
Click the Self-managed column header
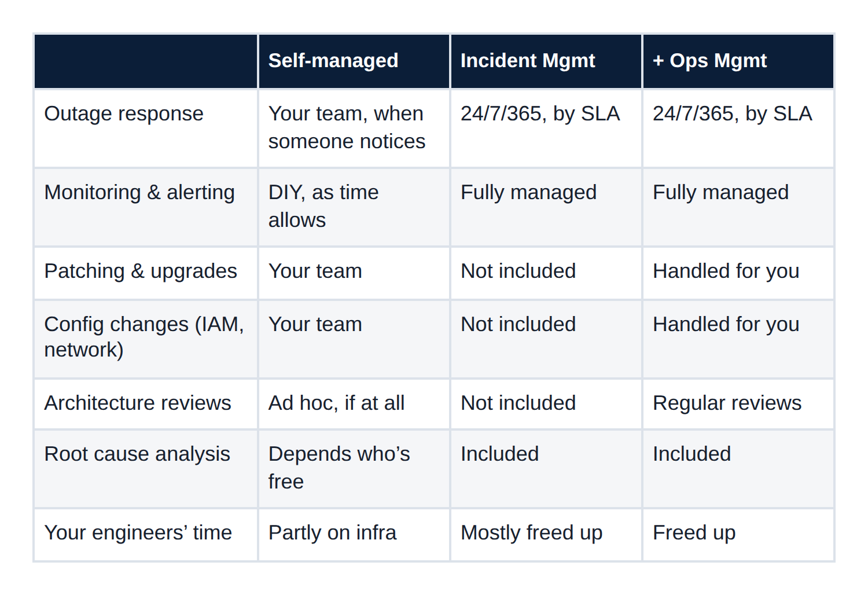tap(354, 61)
